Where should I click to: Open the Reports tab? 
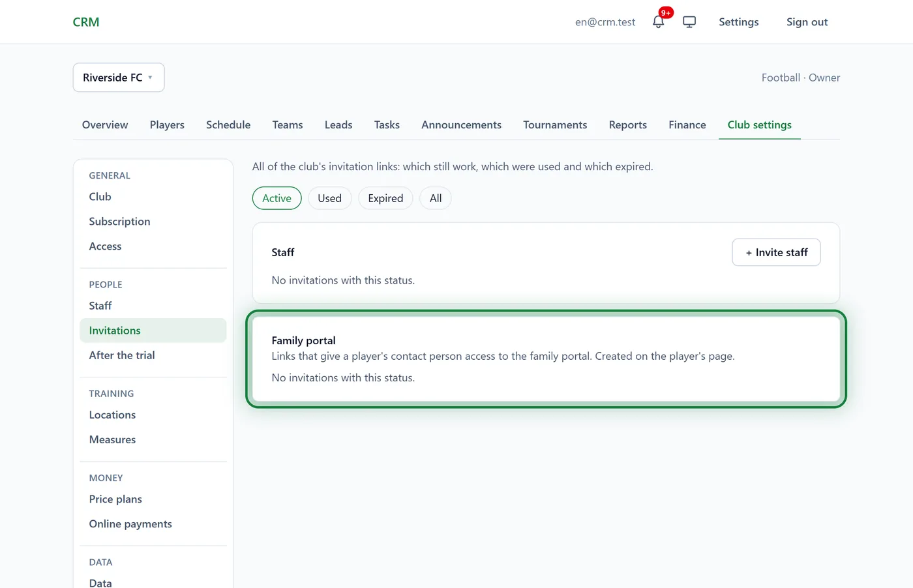pyautogui.click(x=628, y=125)
